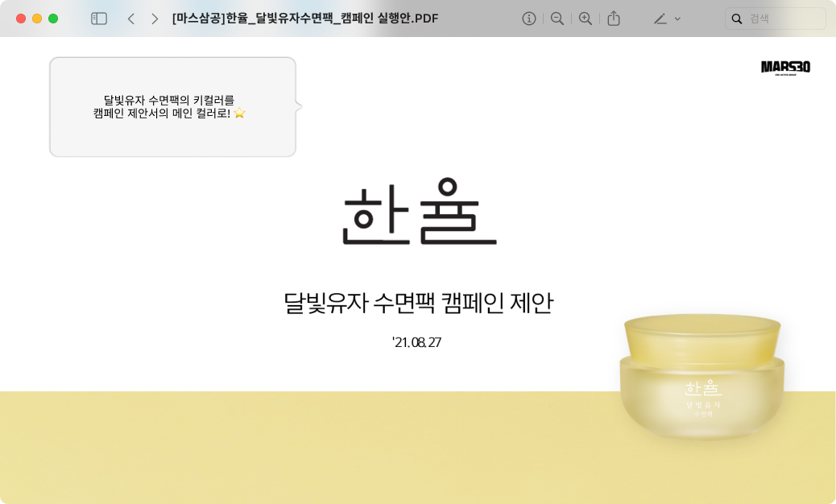Viewport: 836px width, 504px height.
Task: Select the speech bubble note annotation
Action: [172, 107]
